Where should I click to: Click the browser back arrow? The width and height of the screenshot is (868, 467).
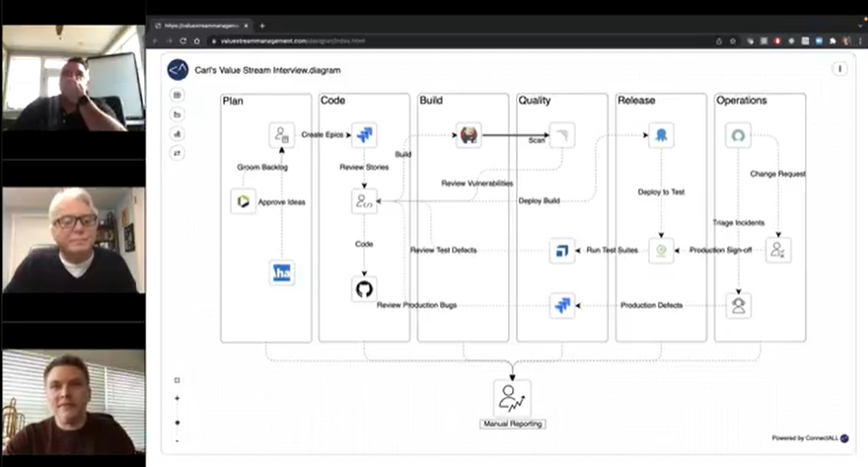tap(155, 41)
